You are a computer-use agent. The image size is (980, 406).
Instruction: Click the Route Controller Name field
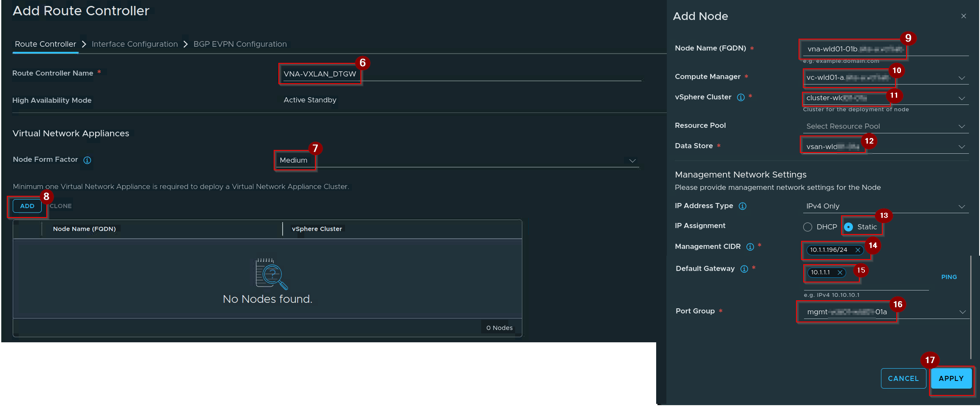pyautogui.click(x=461, y=74)
